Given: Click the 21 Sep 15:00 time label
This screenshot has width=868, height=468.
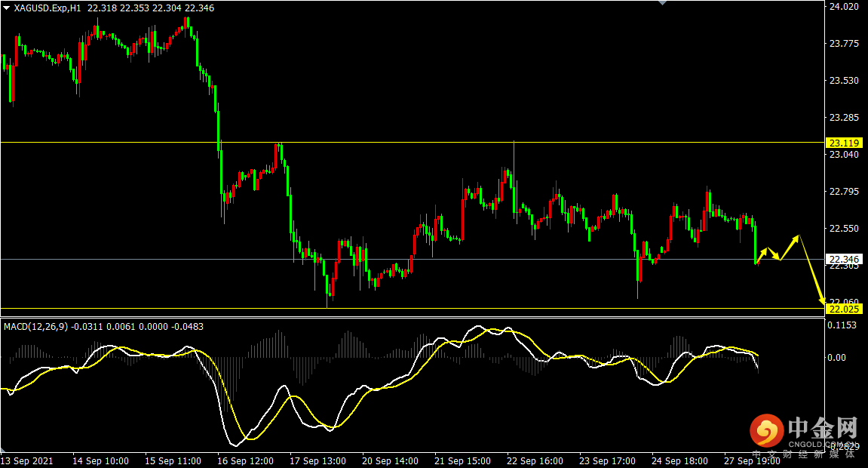Looking at the screenshot, I should point(463,460).
